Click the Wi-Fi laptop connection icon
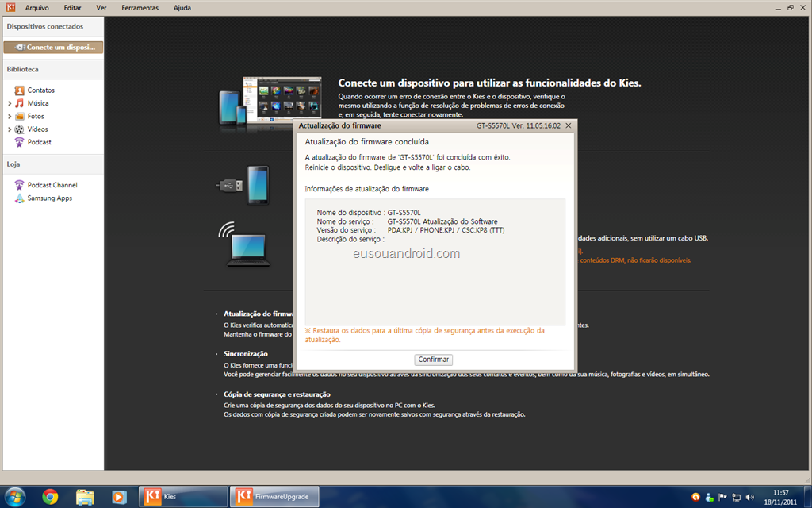 pos(244,244)
